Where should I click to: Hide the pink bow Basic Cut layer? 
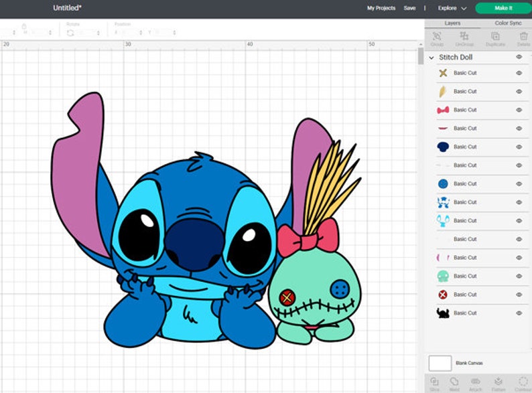click(x=519, y=110)
